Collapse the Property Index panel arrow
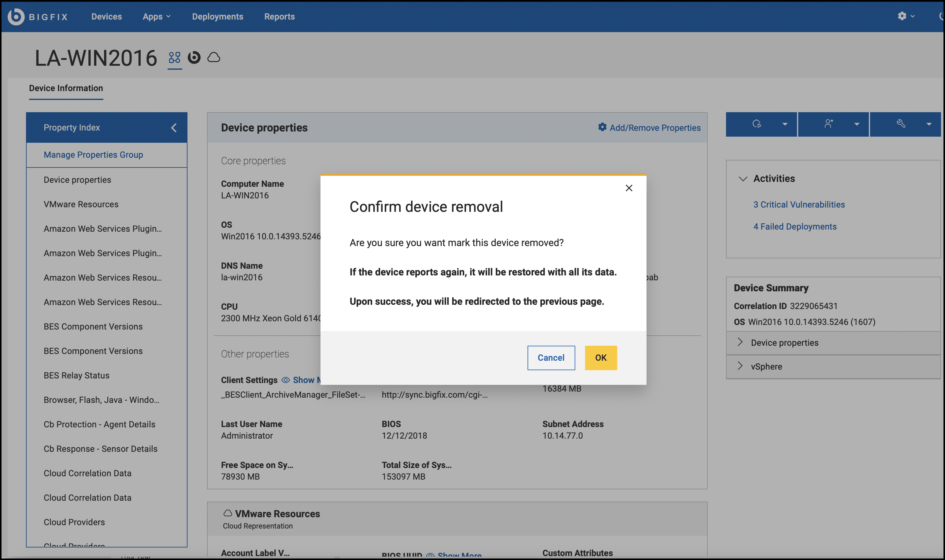 coord(174,127)
